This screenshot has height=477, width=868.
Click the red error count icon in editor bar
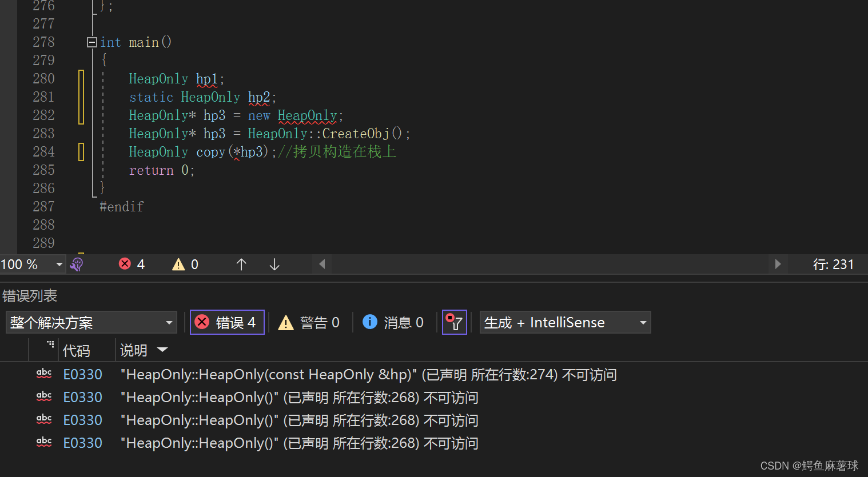point(125,263)
